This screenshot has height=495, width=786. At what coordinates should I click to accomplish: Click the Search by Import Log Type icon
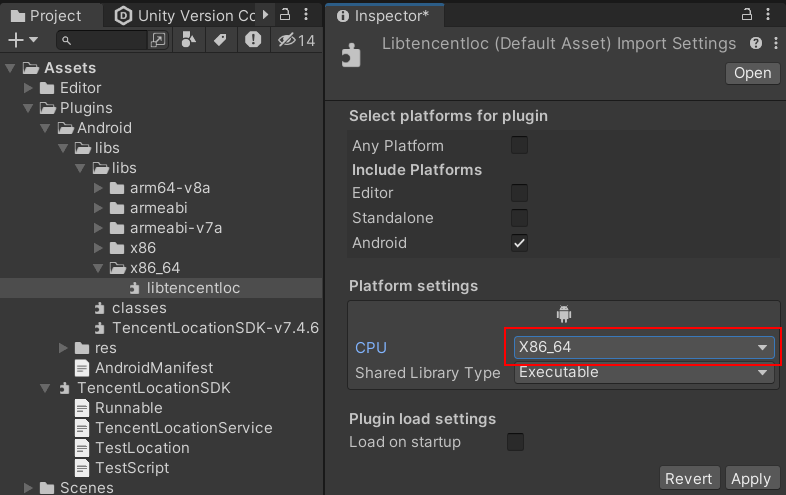coord(253,40)
